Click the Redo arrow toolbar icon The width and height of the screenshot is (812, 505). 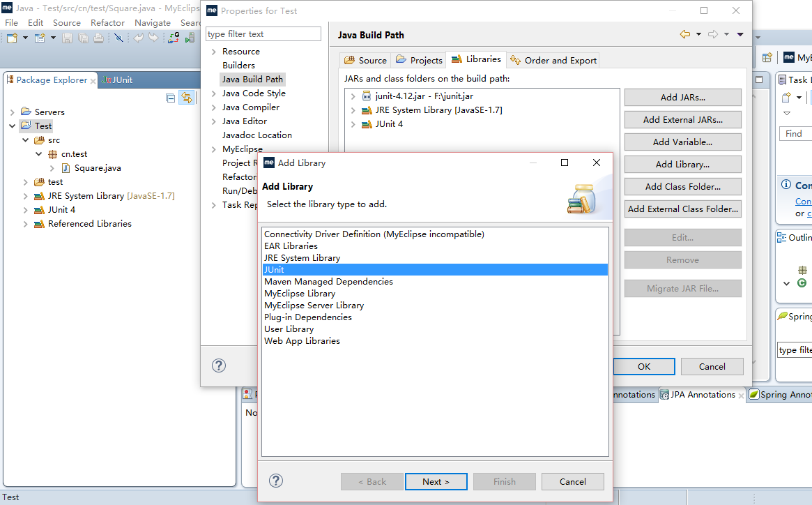[x=153, y=38]
